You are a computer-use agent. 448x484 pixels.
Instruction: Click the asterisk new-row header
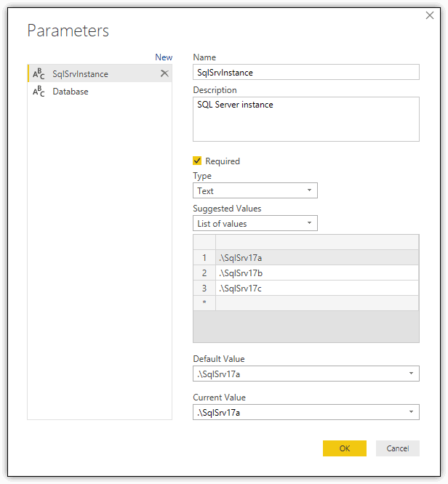(x=204, y=303)
